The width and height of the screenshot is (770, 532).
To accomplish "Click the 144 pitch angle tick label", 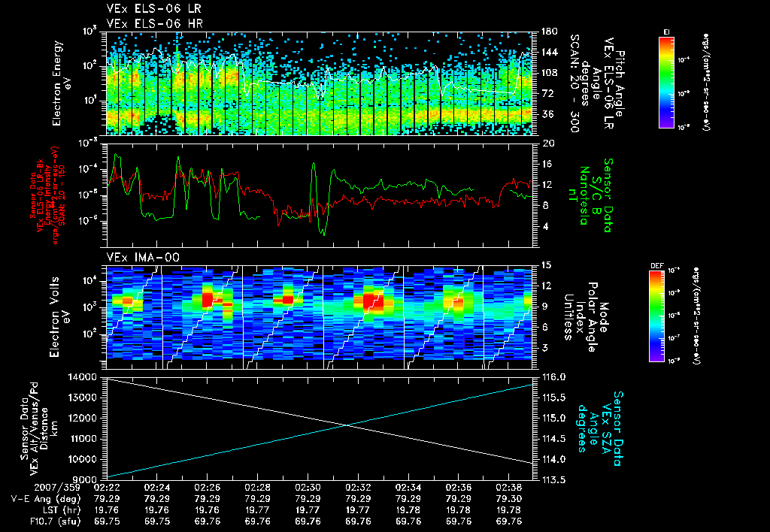I will pos(550,52).
